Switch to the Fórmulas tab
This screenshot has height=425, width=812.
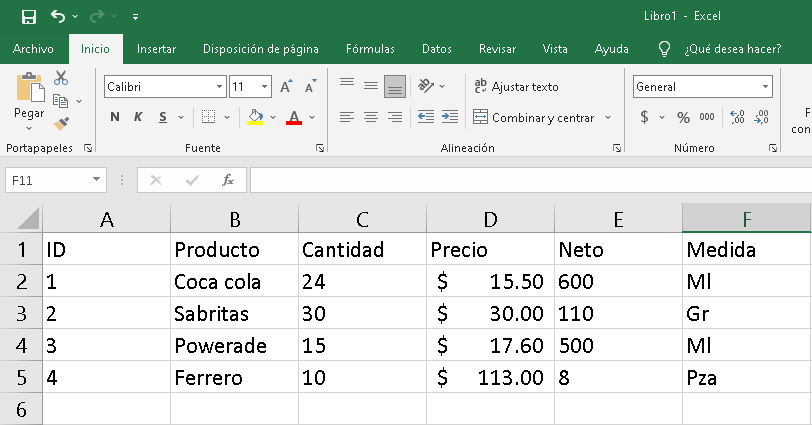click(370, 49)
